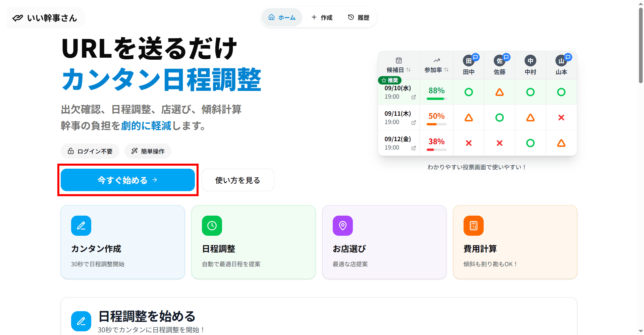This screenshot has height=335, width=644.
Task: Toggle 中村's circle vote for 09/12
Action: 530,143
